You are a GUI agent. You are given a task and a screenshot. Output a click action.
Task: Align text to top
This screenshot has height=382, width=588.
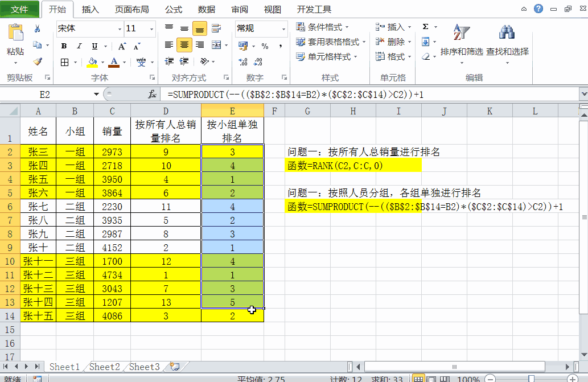[169, 28]
